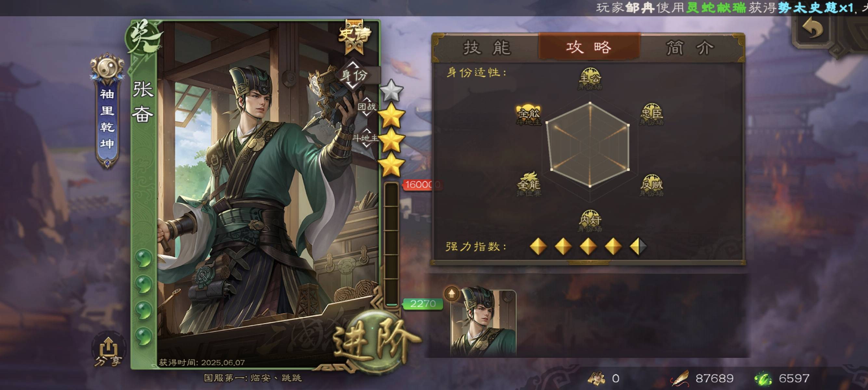This screenshot has width=868, height=390.
Task: Switch to the 简介 tab
Action: click(690, 47)
